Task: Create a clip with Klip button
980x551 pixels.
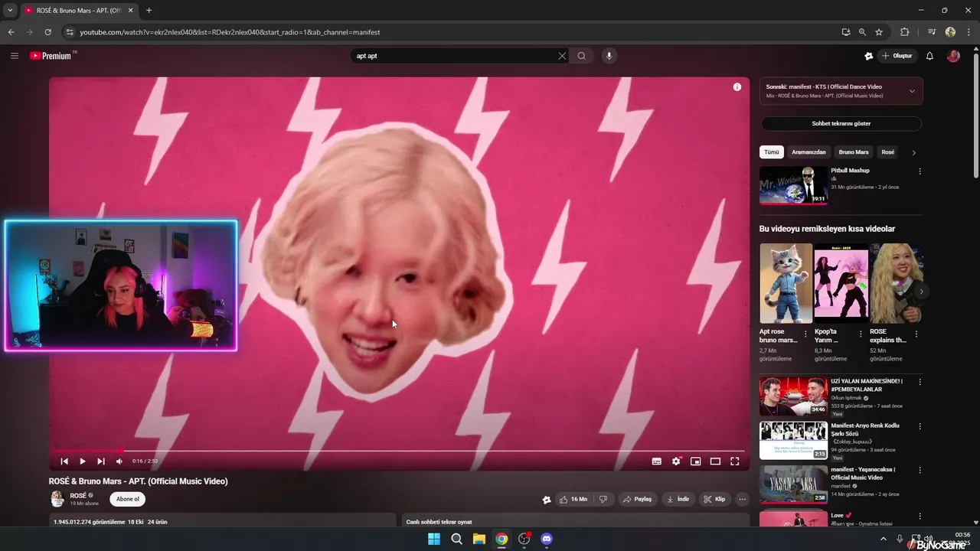Action: click(x=714, y=499)
